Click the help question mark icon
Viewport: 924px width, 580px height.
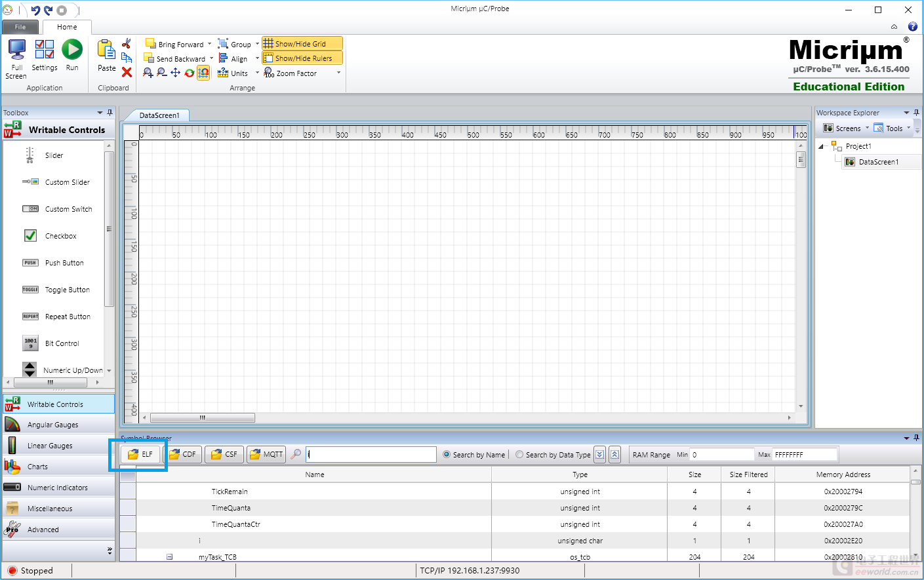tap(912, 27)
